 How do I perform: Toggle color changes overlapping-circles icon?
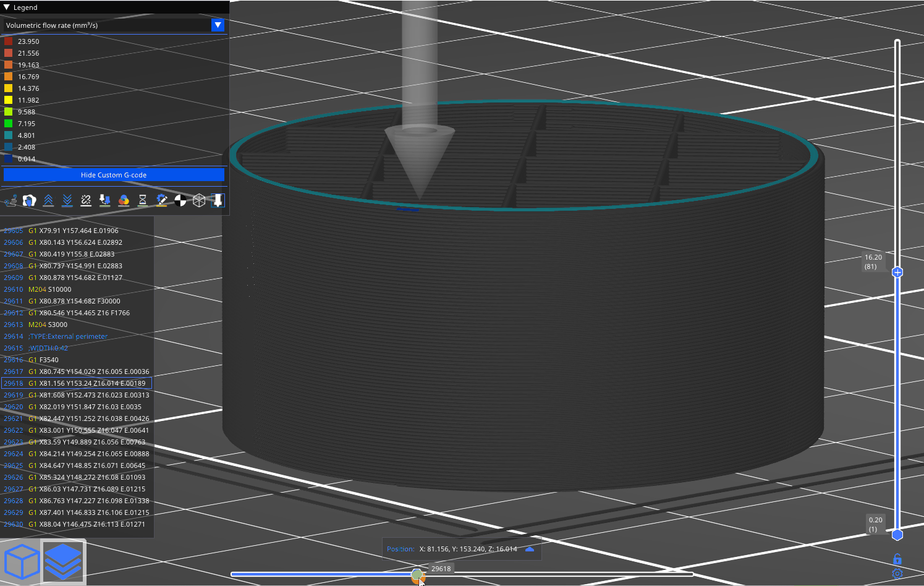click(x=124, y=201)
